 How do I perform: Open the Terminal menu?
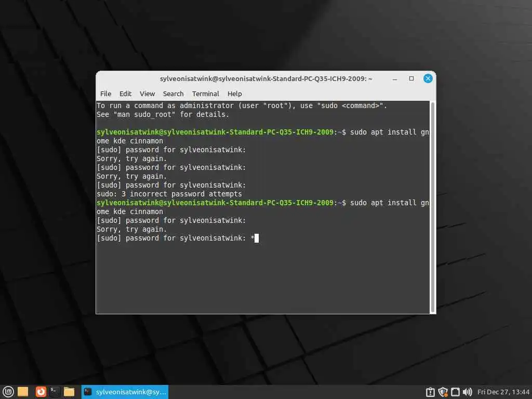206,94
